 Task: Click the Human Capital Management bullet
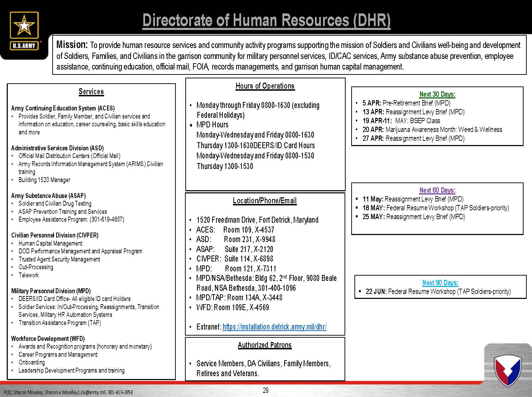pyautogui.click(x=50, y=243)
